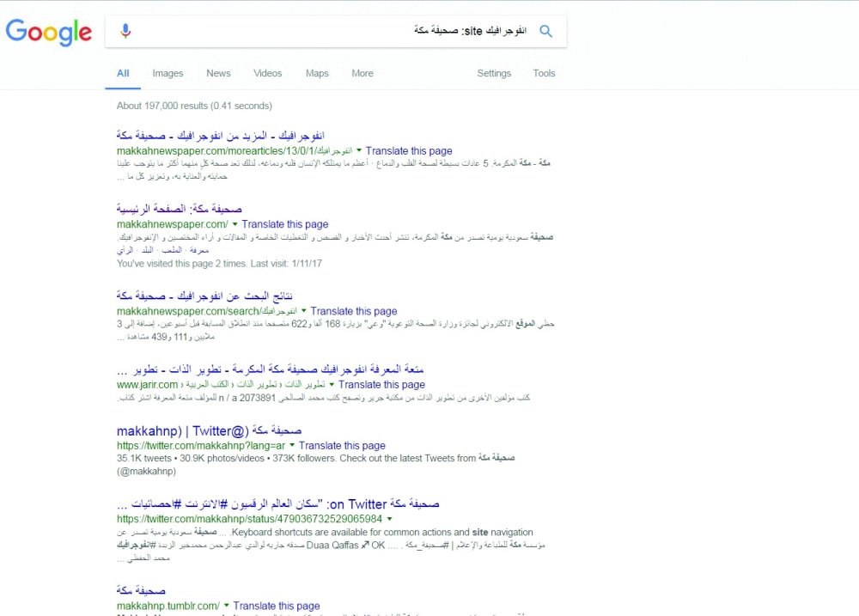The width and height of the screenshot is (859, 616).
Task: Open search Tools options
Action: [544, 74]
